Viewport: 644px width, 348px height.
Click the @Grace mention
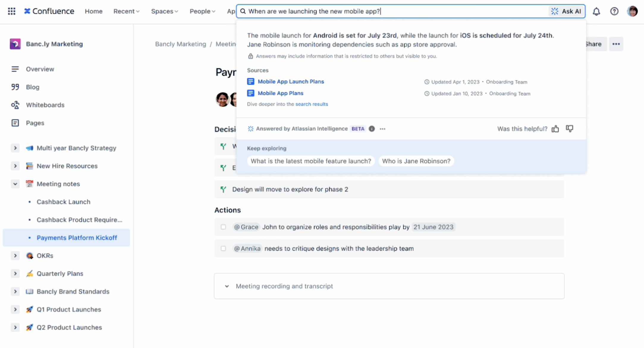[246, 227]
